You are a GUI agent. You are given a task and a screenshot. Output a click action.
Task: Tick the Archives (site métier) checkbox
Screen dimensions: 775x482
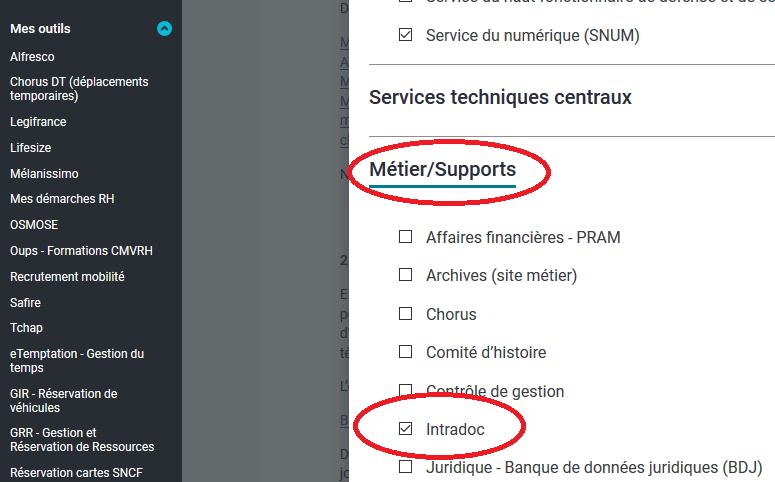click(405, 275)
